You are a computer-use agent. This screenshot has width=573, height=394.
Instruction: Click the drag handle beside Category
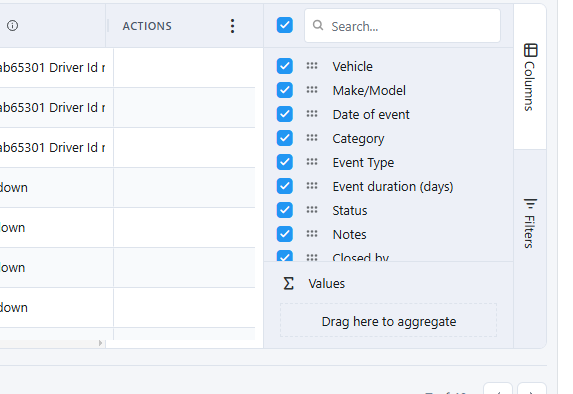tap(312, 138)
